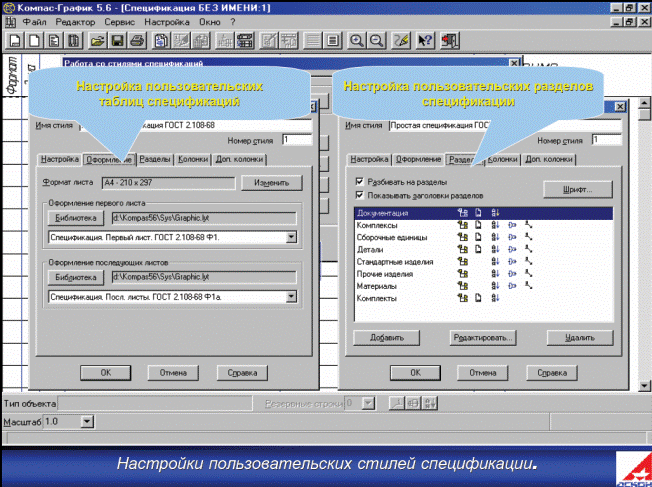This screenshot has width=652, height=487.
Task: Click OK in the left dialog
Action: point(106,373)
